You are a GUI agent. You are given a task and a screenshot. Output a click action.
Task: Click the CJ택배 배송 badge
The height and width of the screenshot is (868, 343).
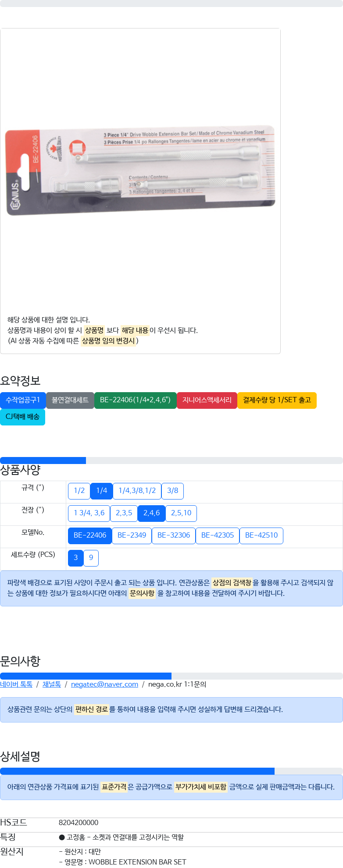[22, 417]
